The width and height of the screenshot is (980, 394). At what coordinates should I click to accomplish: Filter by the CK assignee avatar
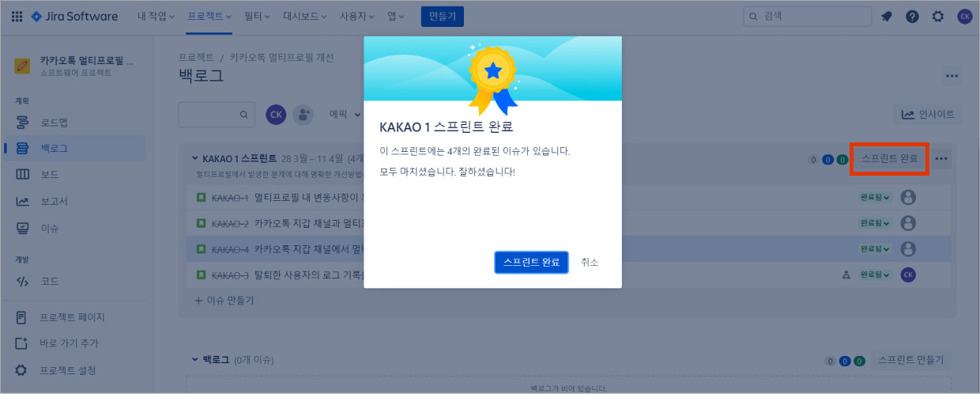tap(276, 115)
